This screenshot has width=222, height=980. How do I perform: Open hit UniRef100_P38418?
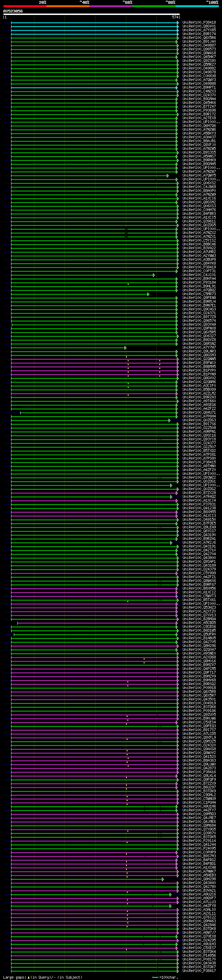pos(199,23)
